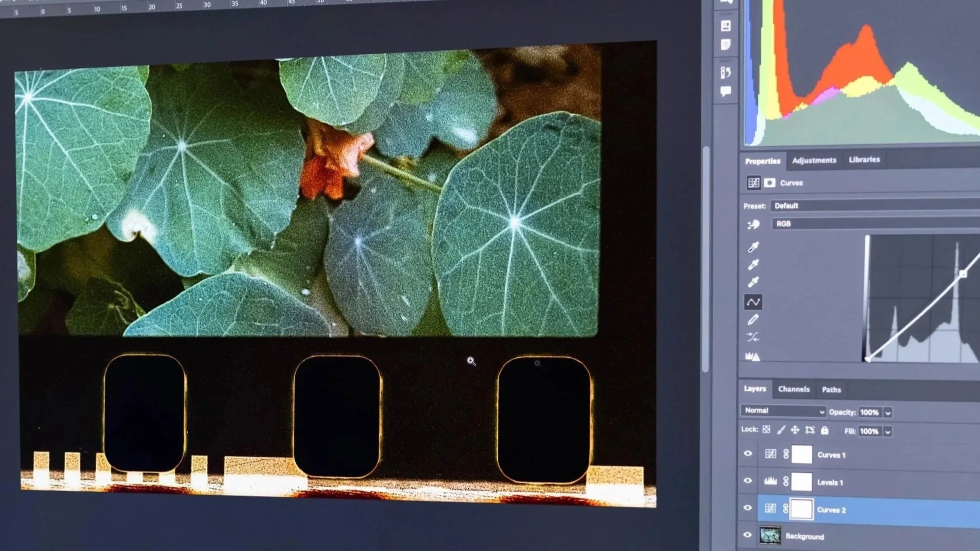Image resolution: width=980 pixels, height=551 pixels.
Task: Open the Normal blend mode dropdown
Action: click(x=783, y=410)
